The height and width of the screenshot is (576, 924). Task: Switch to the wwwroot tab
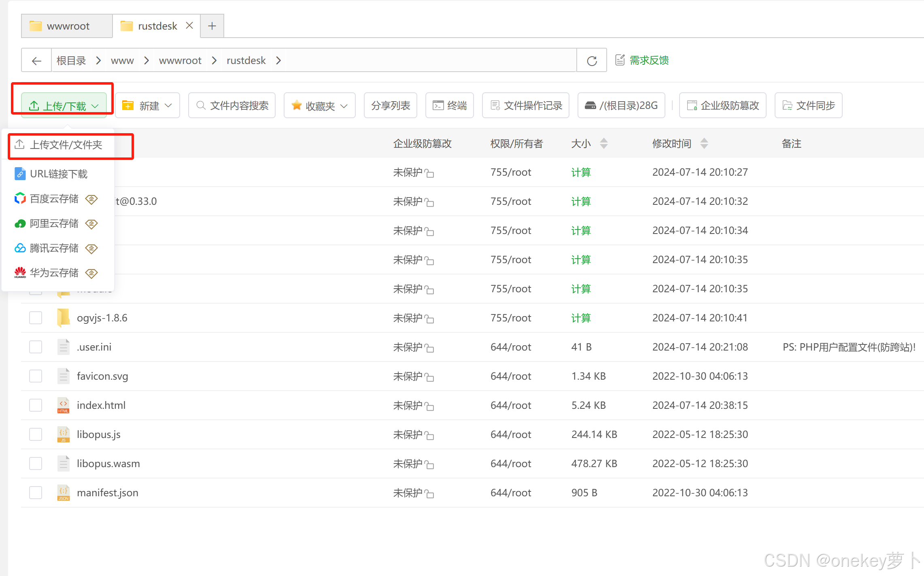67,26
